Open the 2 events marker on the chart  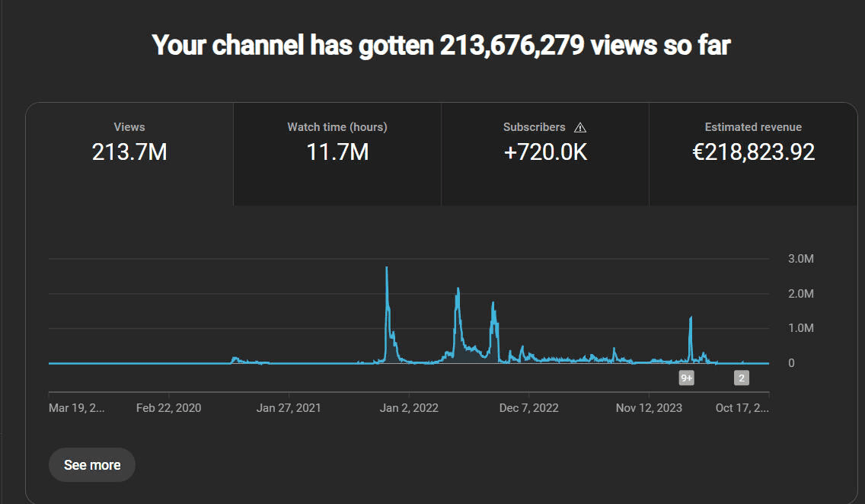pos(740,378)
